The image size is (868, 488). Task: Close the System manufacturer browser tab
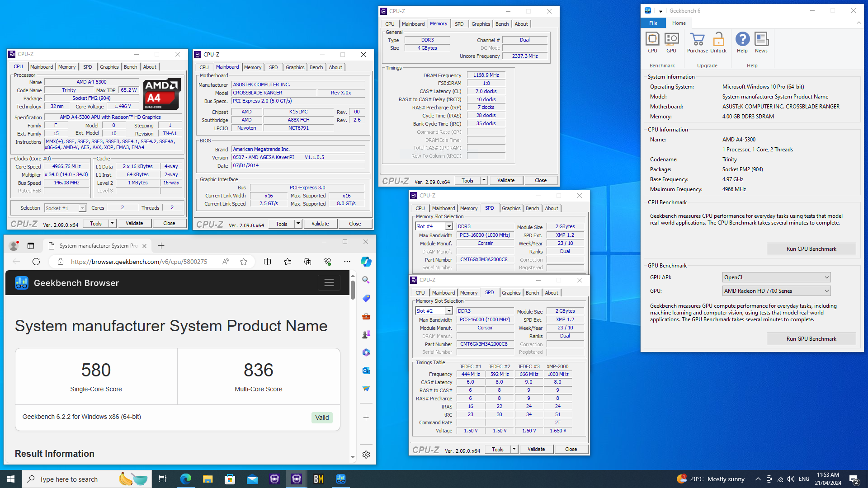(144, 246)
